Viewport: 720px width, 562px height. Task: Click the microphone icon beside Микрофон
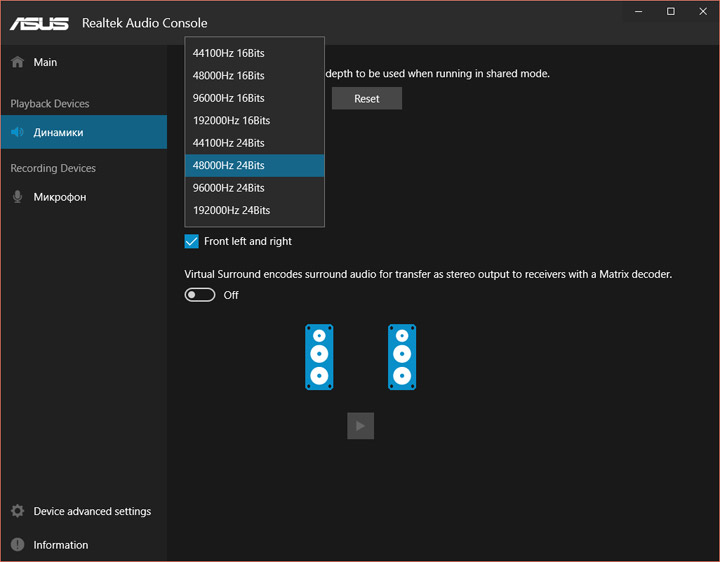click(17, 197)
